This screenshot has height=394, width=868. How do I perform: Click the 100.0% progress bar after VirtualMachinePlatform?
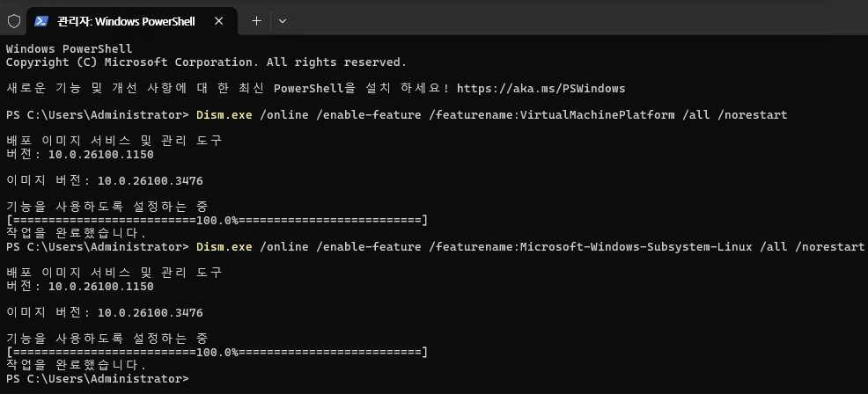point(217,221)
